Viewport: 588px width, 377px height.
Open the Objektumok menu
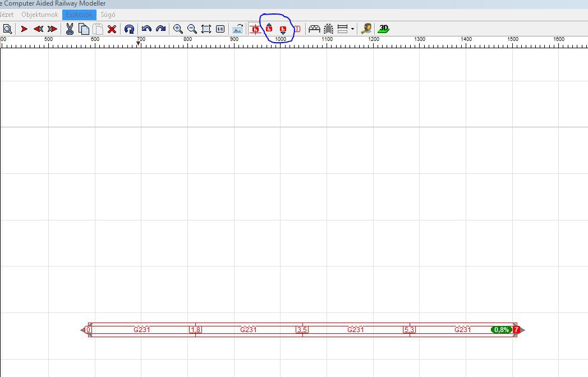tap(39, 15)
